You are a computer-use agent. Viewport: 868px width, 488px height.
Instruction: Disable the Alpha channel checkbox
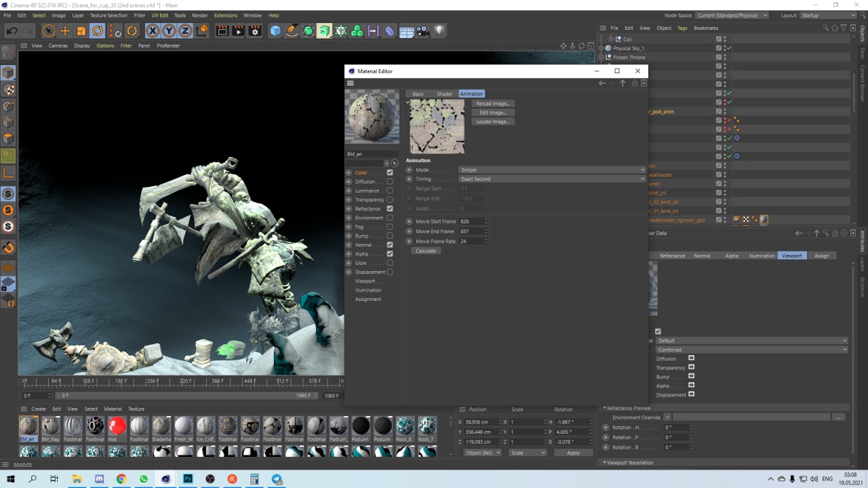click(x=390, y=254)
